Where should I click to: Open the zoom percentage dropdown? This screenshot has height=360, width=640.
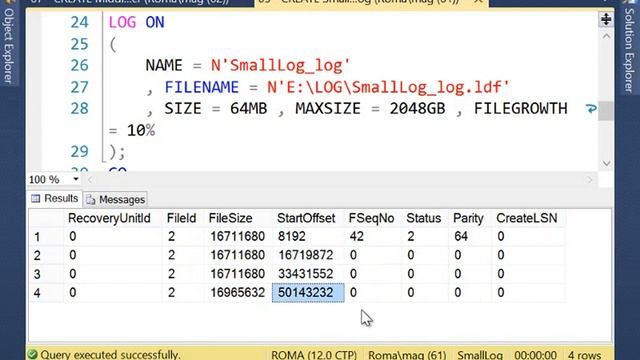click(x=76, y=179)
